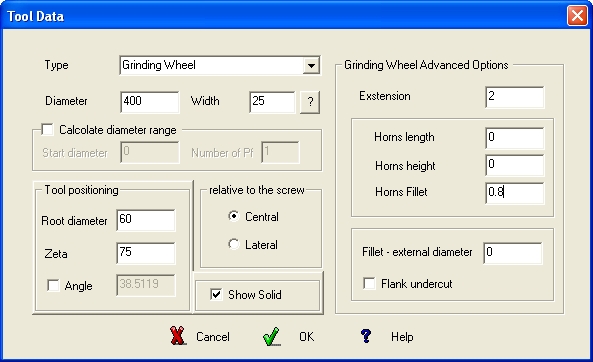Screen dimensions: 593x362
Task: Select the Central radio button
Action: coord(234,216)
